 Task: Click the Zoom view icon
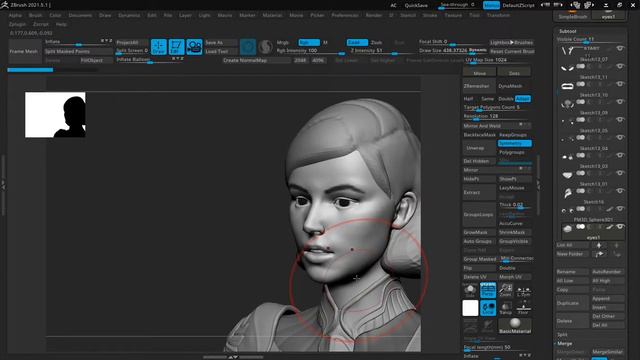(506, 290)
